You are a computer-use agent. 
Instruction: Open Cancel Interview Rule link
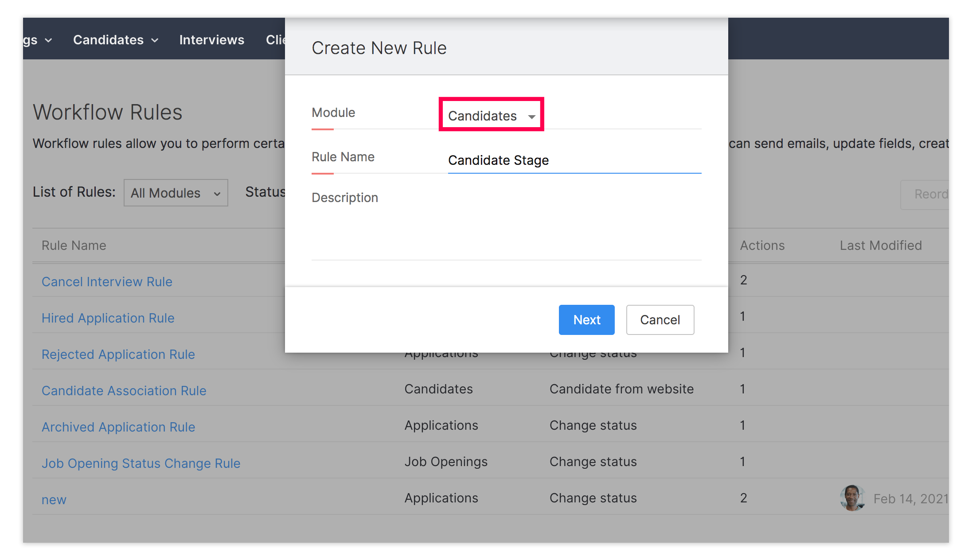coord(107,282)
